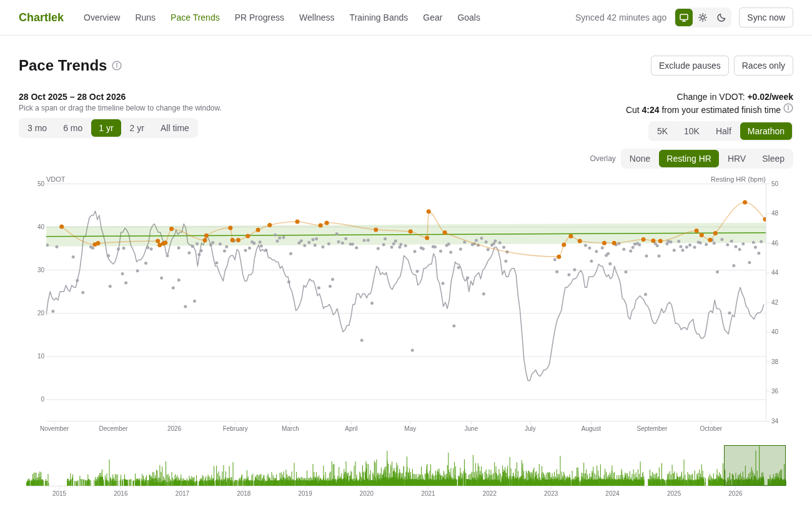The height and width of the screenshot is (512, 812).
Task: Toggle Races only filter
Action: click(x=763, y=66)
